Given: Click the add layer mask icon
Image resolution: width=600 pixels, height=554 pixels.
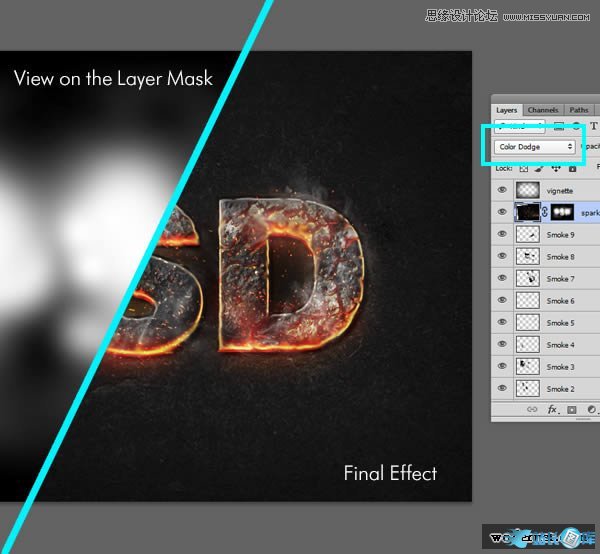Looking at the screenshot, I should pyautogui.click(x=572, y=409).
